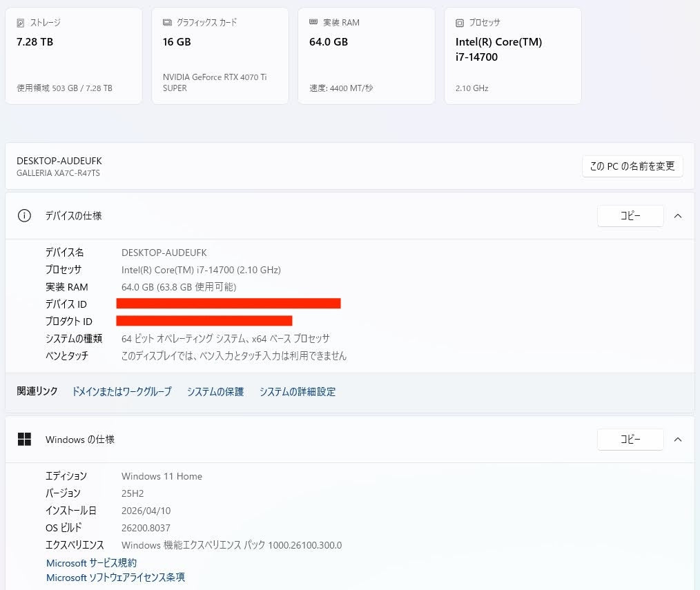
Task: Click the graphics card icon
Action: tap(167, 22)
